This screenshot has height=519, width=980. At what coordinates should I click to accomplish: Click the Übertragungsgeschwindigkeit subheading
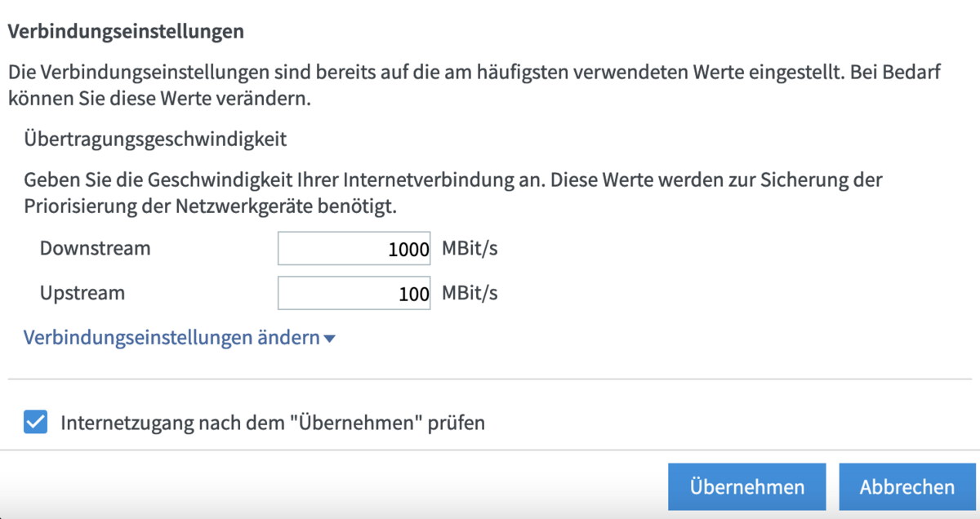(x=155, y=140)
